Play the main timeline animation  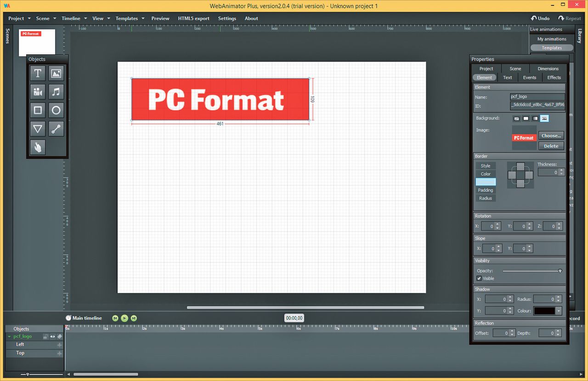tap(124, 318)
